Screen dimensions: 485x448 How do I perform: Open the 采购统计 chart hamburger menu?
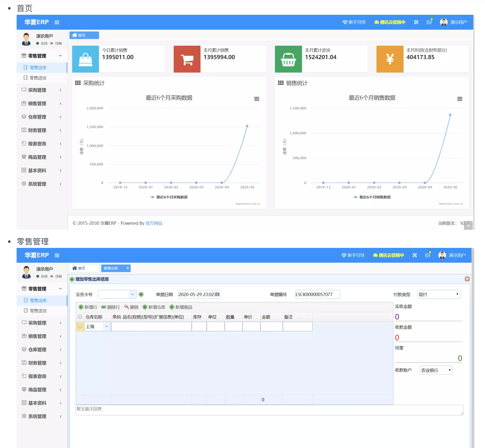pyautogui.click(x=256, y=99)
